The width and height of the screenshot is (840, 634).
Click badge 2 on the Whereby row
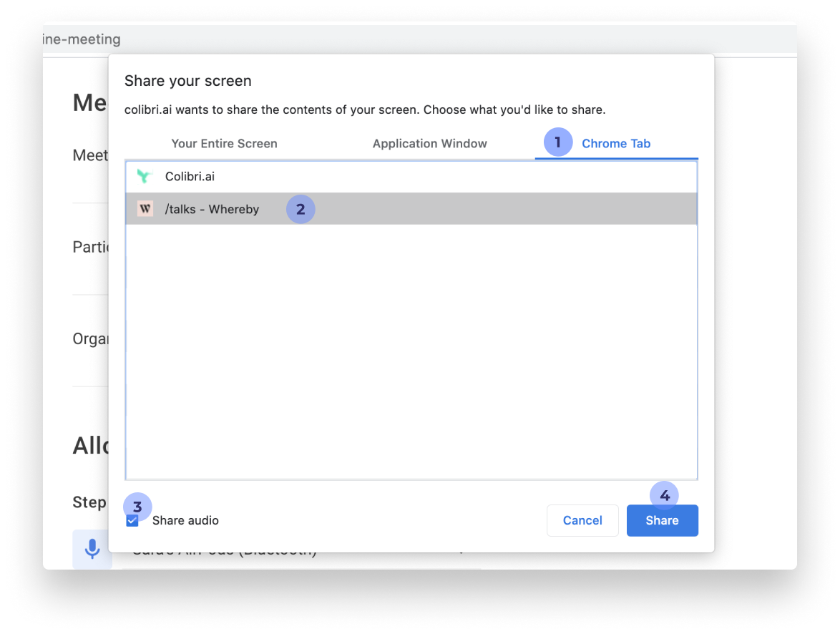(301, 209)
